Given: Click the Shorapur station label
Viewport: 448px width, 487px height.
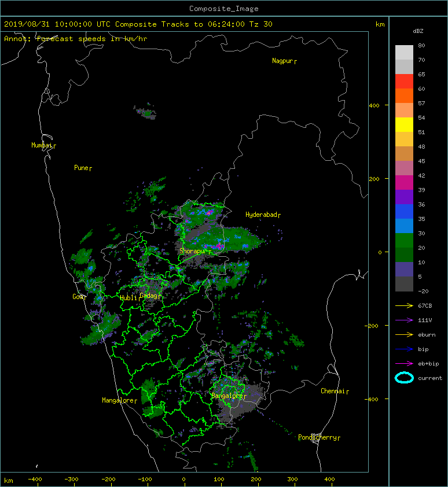Looking at the screenshot, I should 193,251.
